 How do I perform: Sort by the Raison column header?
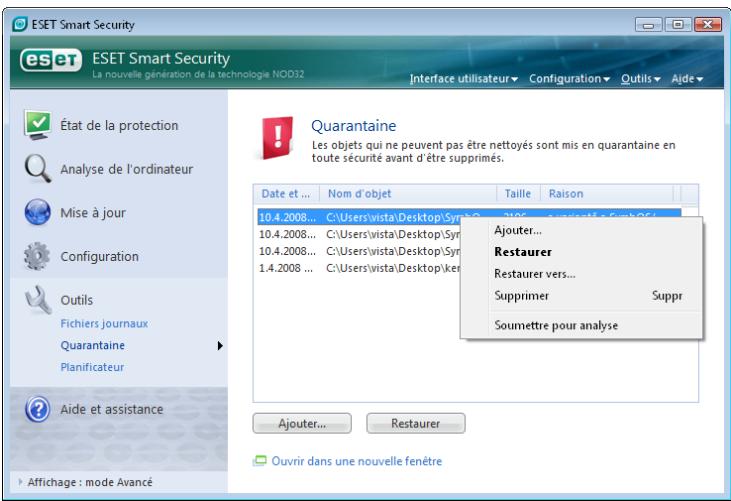coord(607,193)
